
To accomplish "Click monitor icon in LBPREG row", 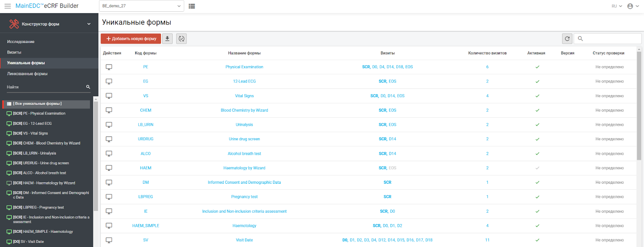I will pyautogui.click(x=109, y=197).
